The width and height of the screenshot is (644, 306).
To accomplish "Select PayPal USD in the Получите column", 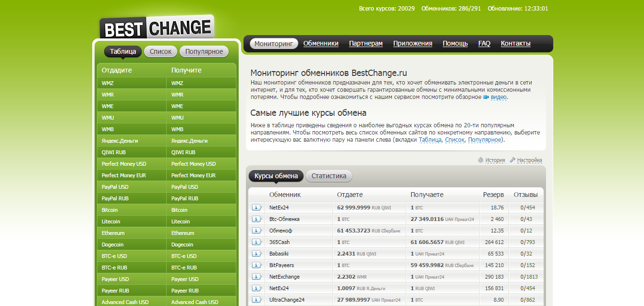I will 201,187.
